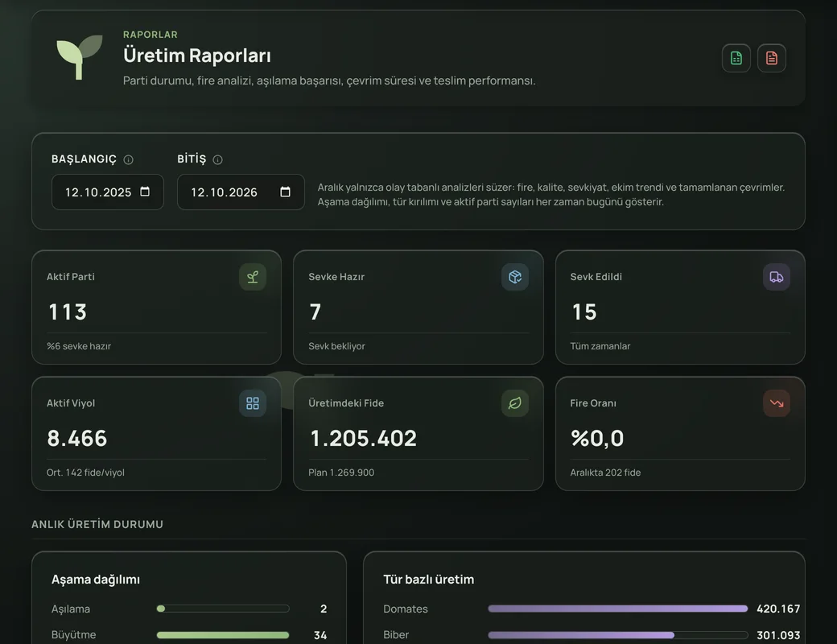Click the Büyütme count 34

pos(320,635)
